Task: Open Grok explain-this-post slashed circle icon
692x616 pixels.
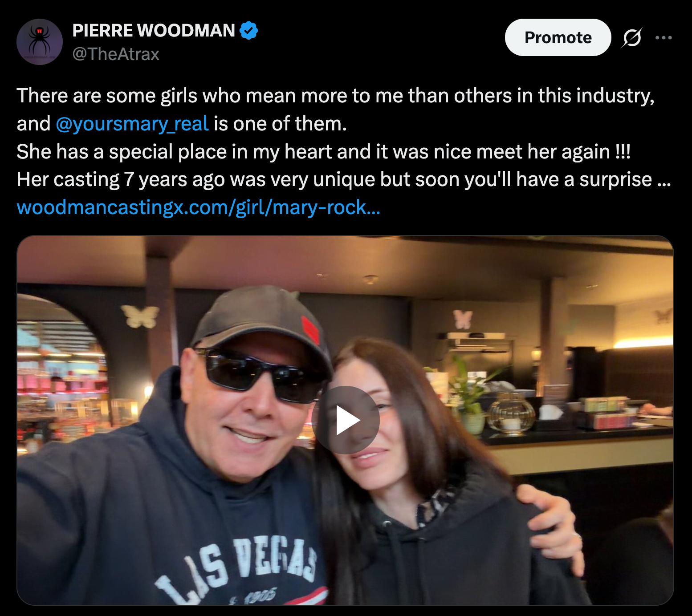Action: (632, 37)
